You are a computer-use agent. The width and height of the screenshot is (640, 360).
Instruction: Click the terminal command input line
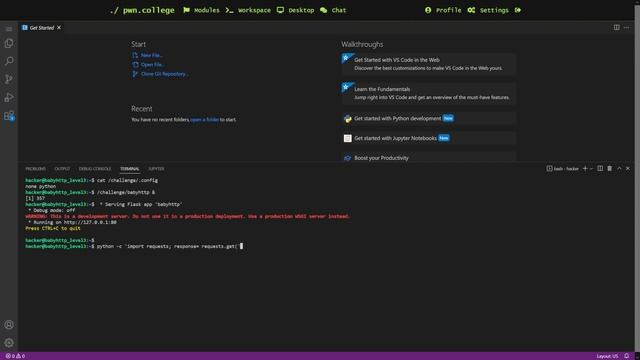(134, 246)
